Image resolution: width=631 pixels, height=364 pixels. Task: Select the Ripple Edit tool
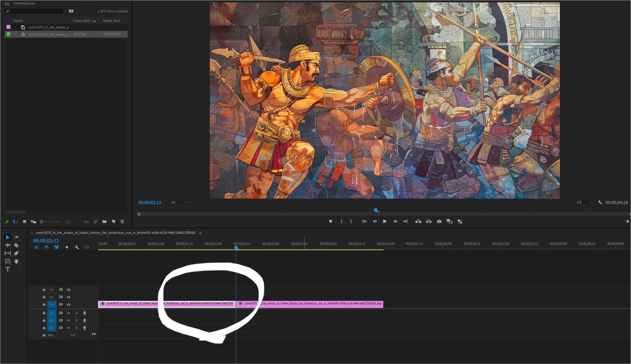[8, 245]
